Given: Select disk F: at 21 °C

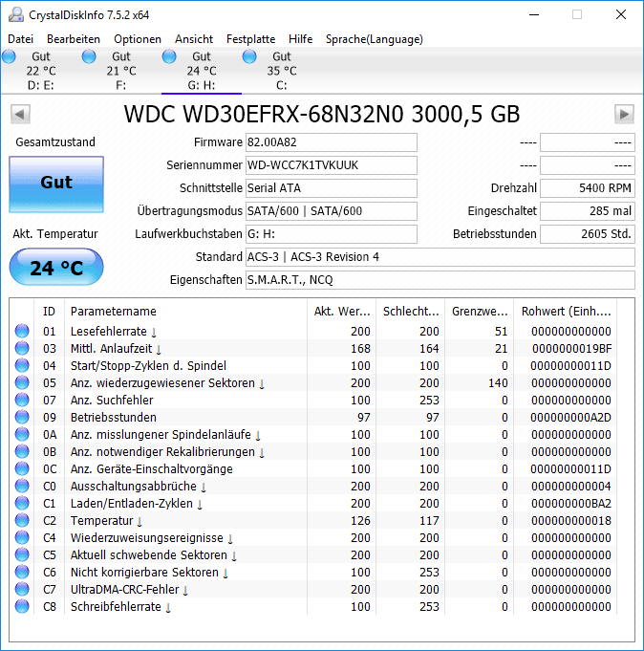Looking at the screenshot, I should point(120,71).
